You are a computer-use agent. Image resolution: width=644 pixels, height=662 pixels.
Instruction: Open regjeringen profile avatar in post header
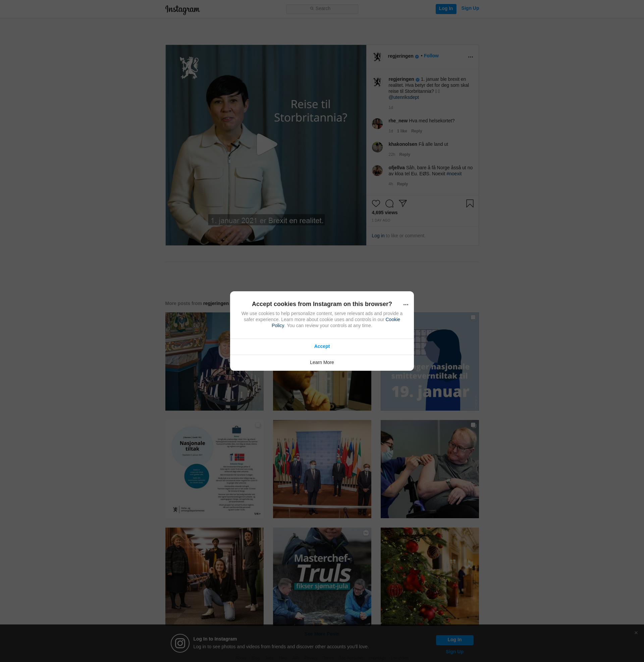377,57
